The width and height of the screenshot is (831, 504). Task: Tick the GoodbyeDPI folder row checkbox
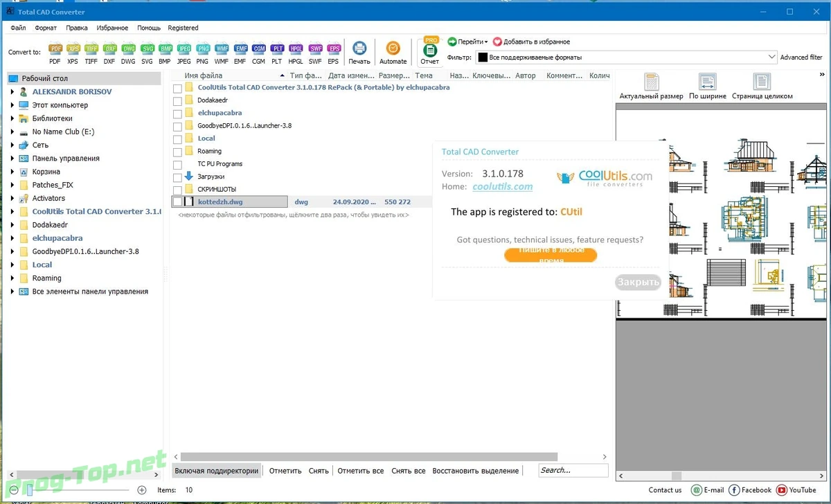pyautogui.click(x=178, y=126)
